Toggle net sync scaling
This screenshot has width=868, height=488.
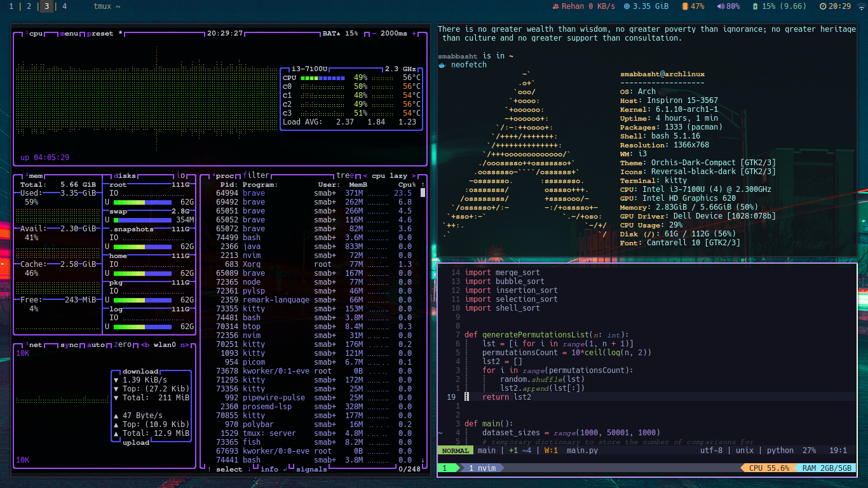(x=70, y=344)
